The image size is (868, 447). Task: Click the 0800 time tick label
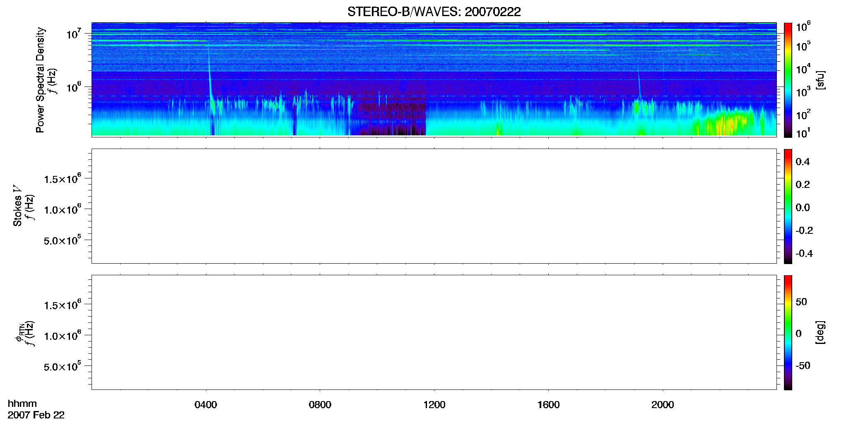[x=320, y=405]
